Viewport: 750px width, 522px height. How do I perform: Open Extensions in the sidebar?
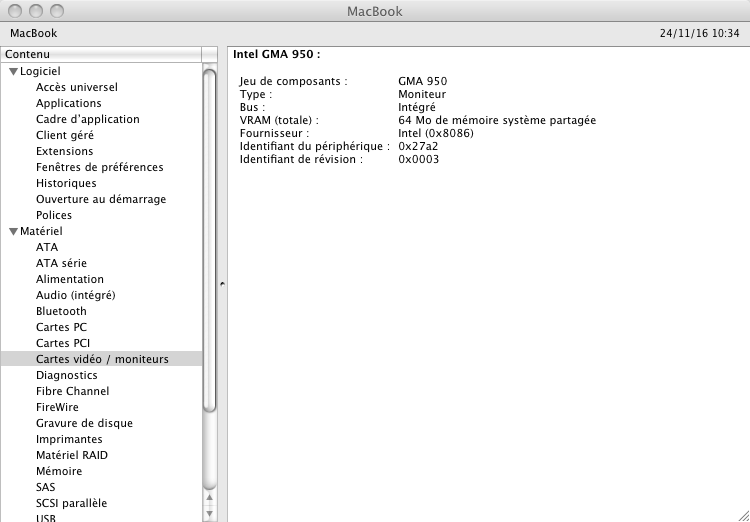click(x=65, y=151)
